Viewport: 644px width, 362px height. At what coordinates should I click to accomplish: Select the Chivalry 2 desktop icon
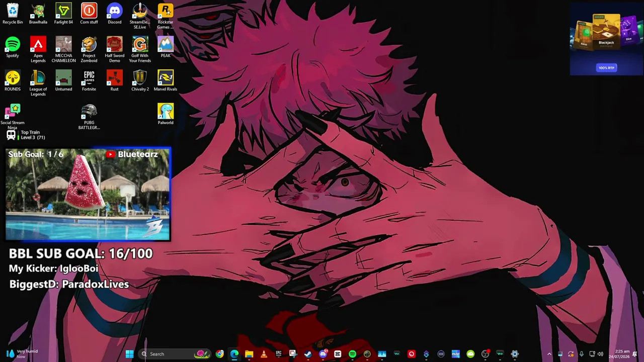[x=140, y=81]
